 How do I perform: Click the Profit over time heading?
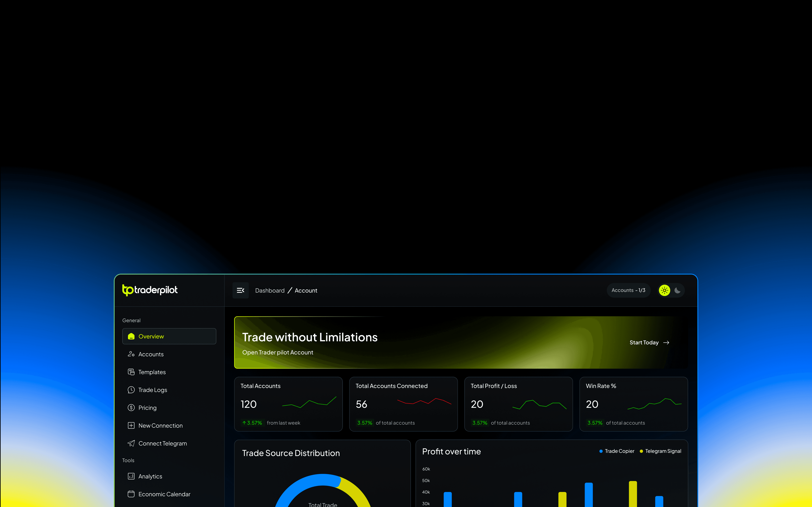pyautogui.click(x=451, y=451)
